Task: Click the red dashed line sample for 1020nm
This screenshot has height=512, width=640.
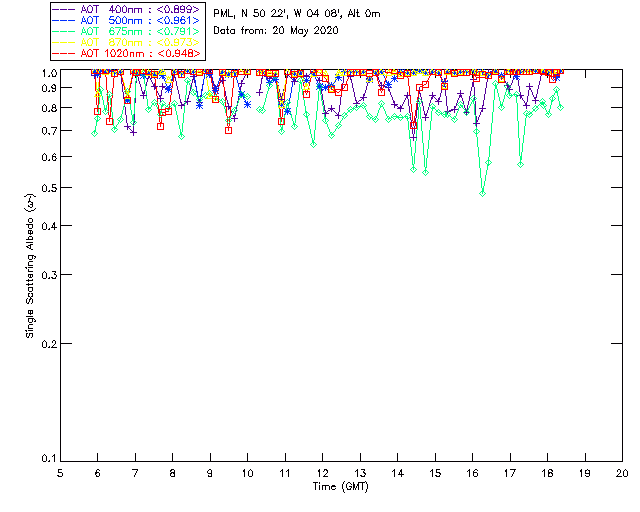Action: tap(63, 53)
